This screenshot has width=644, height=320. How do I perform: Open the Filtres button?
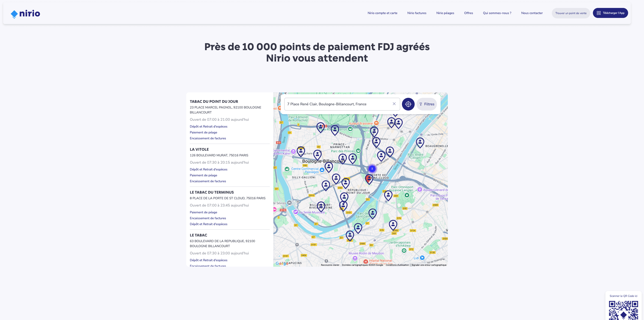(427, 104)
